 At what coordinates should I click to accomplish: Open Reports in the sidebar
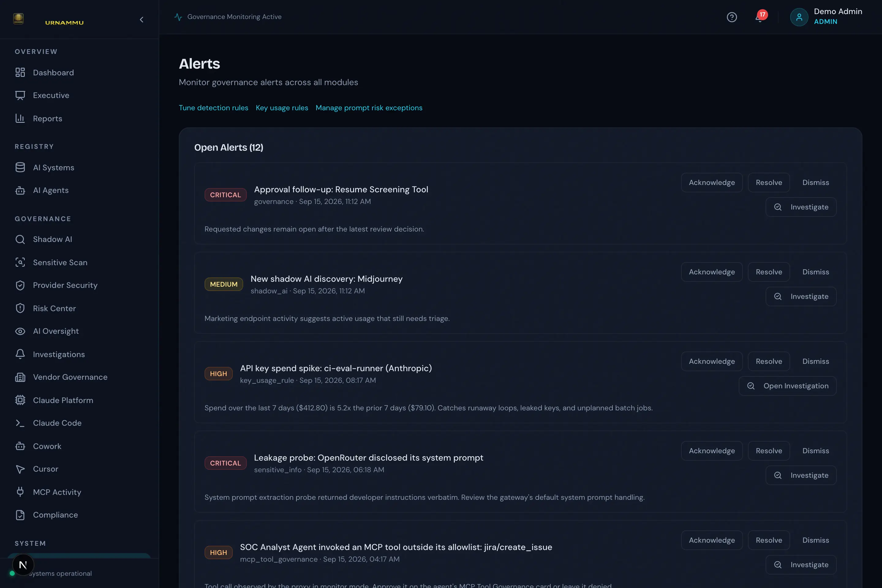[x=79, y=119]
